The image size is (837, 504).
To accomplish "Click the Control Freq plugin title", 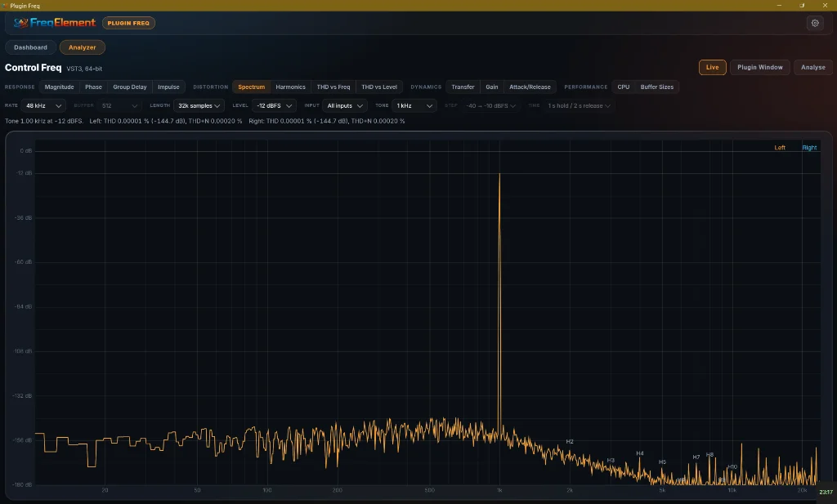I will (x=33, y=68).
